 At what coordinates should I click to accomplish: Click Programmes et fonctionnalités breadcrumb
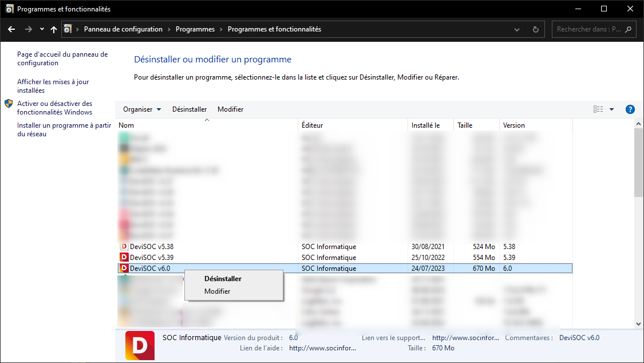(274, 29)
